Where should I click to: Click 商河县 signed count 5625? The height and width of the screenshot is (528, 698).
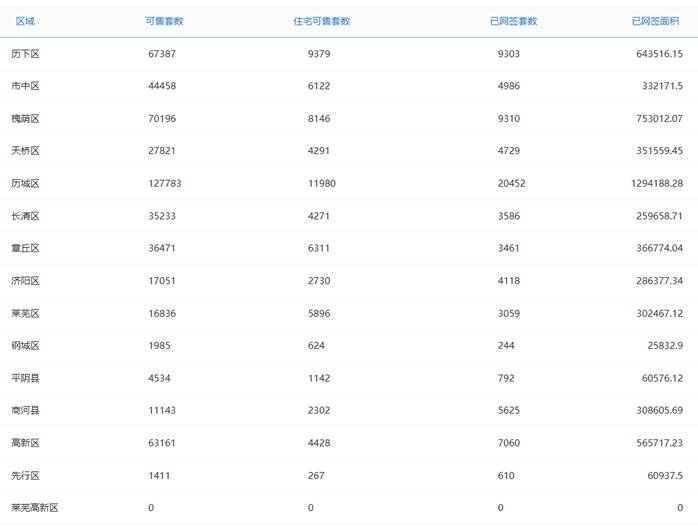point(509,411)
